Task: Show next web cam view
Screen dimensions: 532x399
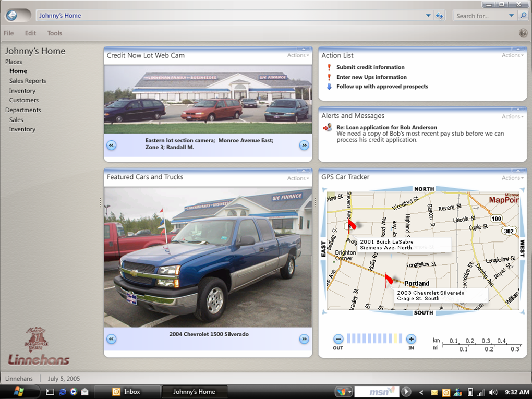Action: pos(304,145)
